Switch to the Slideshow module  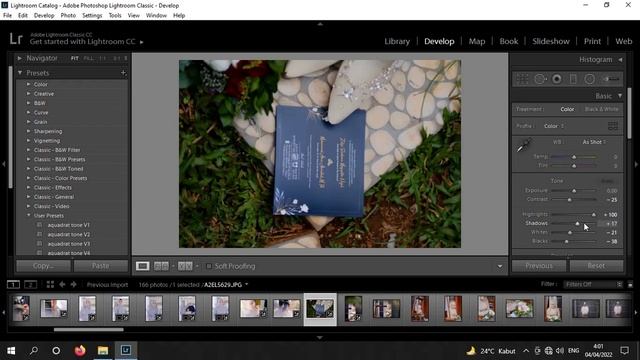(x=551, y=41)
